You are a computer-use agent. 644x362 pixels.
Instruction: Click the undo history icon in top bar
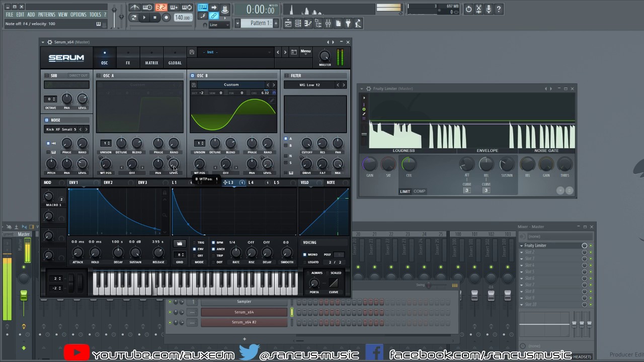[468, 9]
